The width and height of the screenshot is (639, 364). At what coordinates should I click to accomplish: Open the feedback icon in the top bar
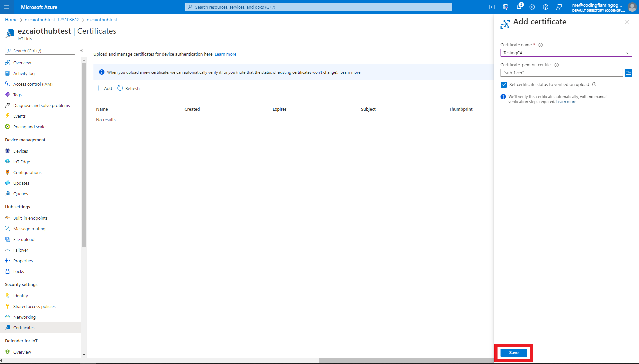(559, 7)
